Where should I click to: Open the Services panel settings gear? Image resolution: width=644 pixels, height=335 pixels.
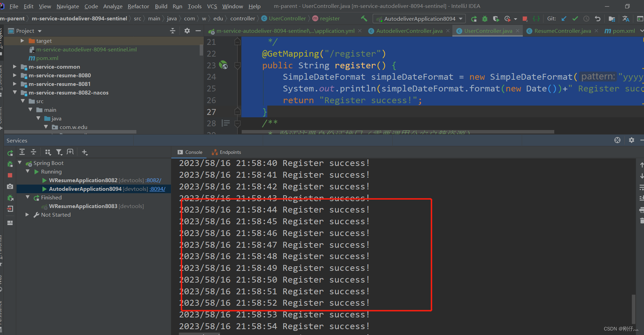coord(632,140)
